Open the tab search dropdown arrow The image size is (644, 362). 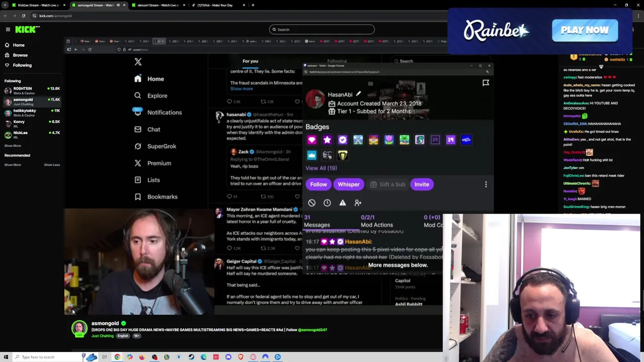(5, 5)
